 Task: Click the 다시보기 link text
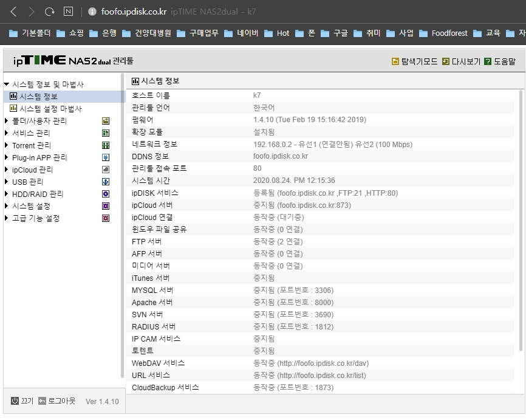pos(466,61)
